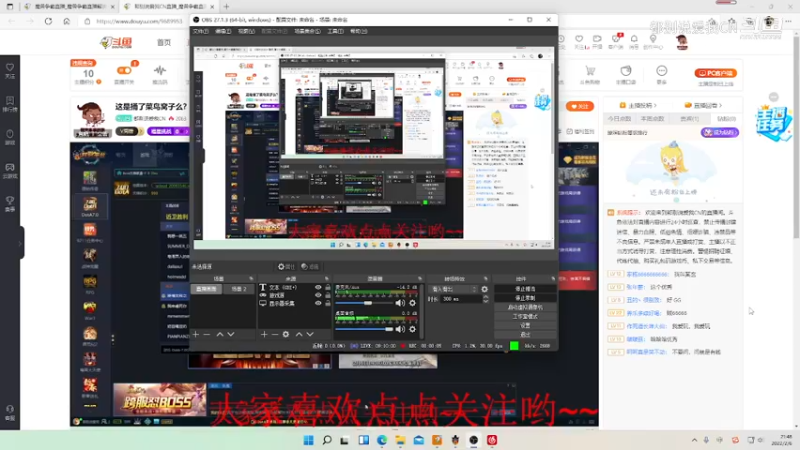This screenshot has height=450, width=800.
Task: Click the transition duration stepper arrows
Action: click(485, 299)
